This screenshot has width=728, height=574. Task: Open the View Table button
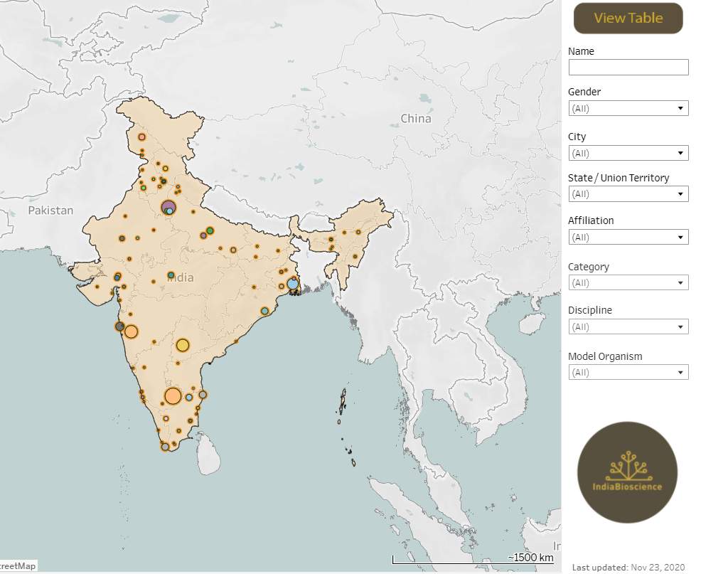(x=628, y=18)
